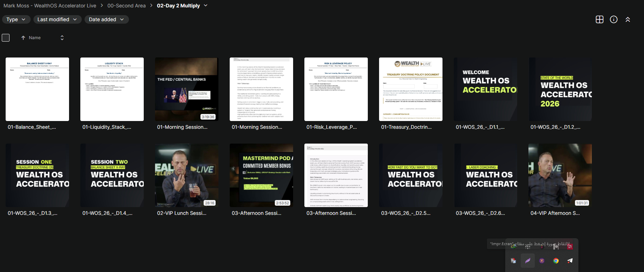Screen dimensions: 644x272
Task: Open Session One Treasury Doctrine thumbnail
Action: click(37, 175)
